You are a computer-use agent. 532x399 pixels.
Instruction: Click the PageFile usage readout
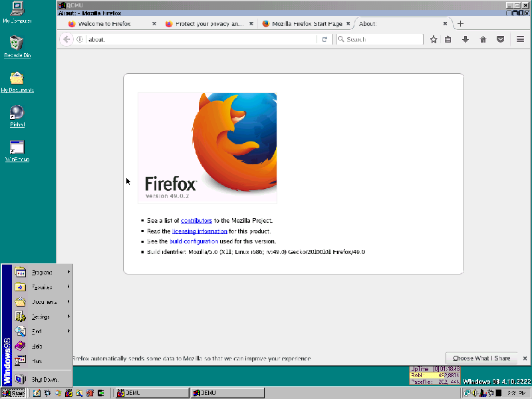pyautogui.click(x=435, y=382)
